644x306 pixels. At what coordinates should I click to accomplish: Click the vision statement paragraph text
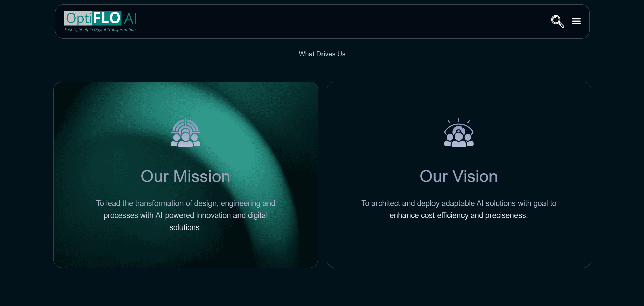[458, 209]
